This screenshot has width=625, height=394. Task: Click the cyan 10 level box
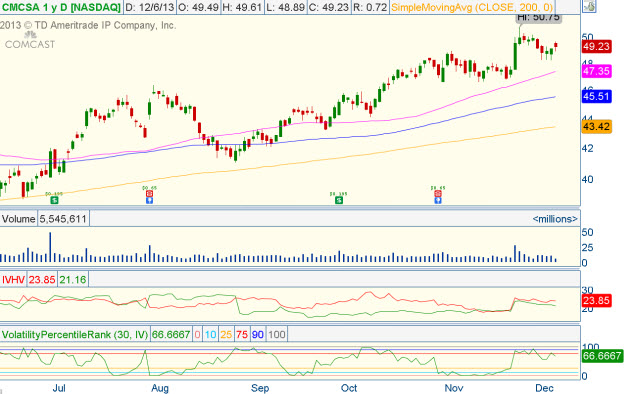210,334
